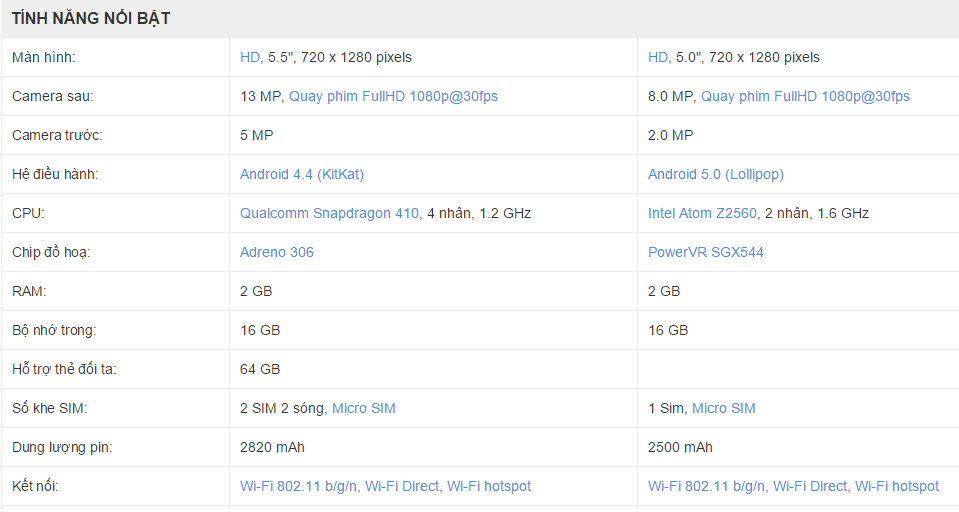959x512 pixels.
Task: Click Micro SIM link beside "1 Sim"
Action: 724,408
